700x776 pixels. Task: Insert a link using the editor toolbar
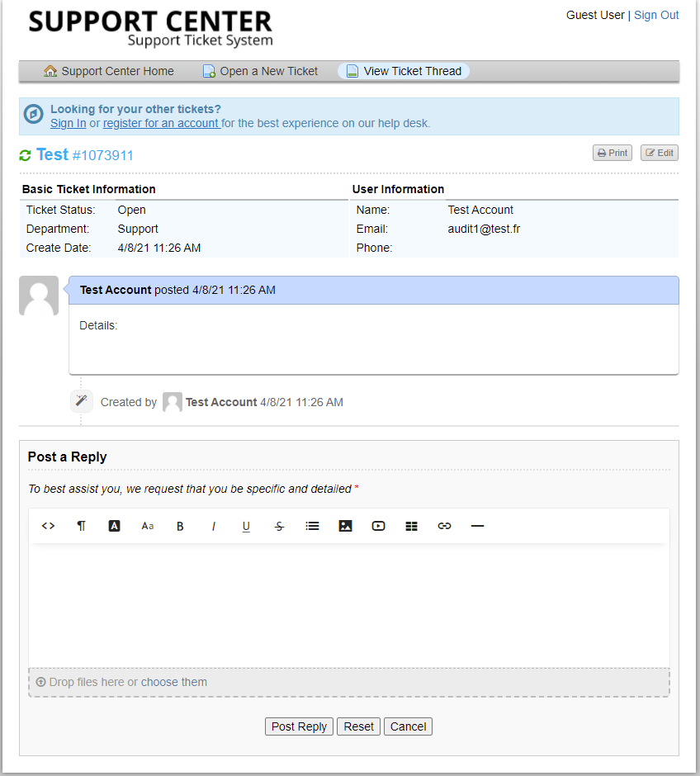(445, 526)
